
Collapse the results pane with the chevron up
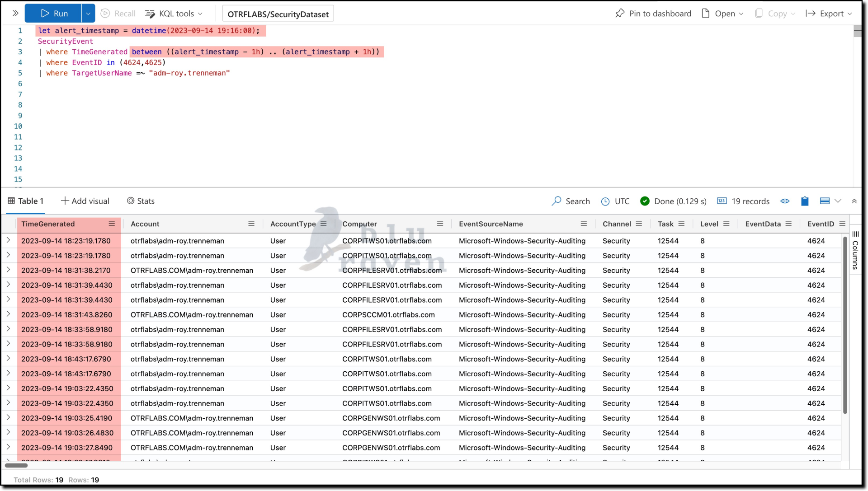coord(854,201)
